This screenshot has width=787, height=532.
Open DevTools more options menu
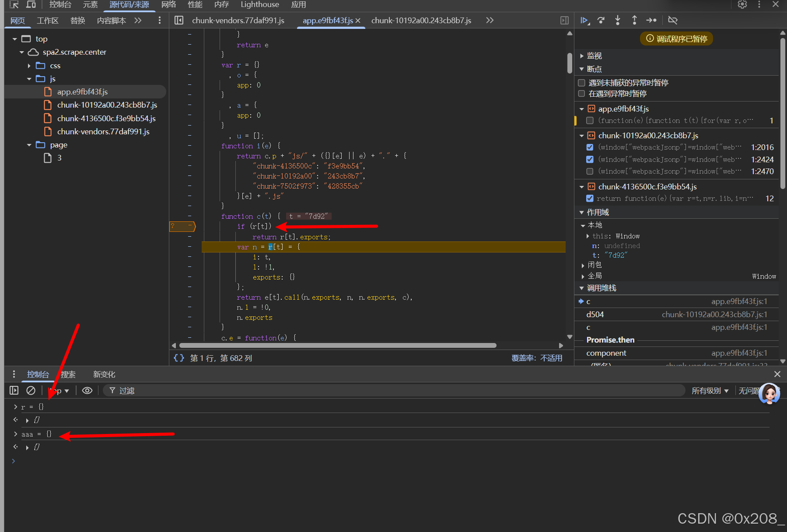point(759,4)
